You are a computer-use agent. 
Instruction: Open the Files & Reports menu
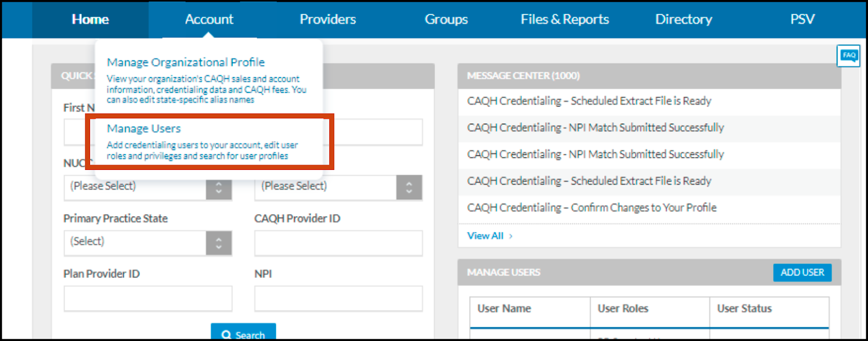565,20
